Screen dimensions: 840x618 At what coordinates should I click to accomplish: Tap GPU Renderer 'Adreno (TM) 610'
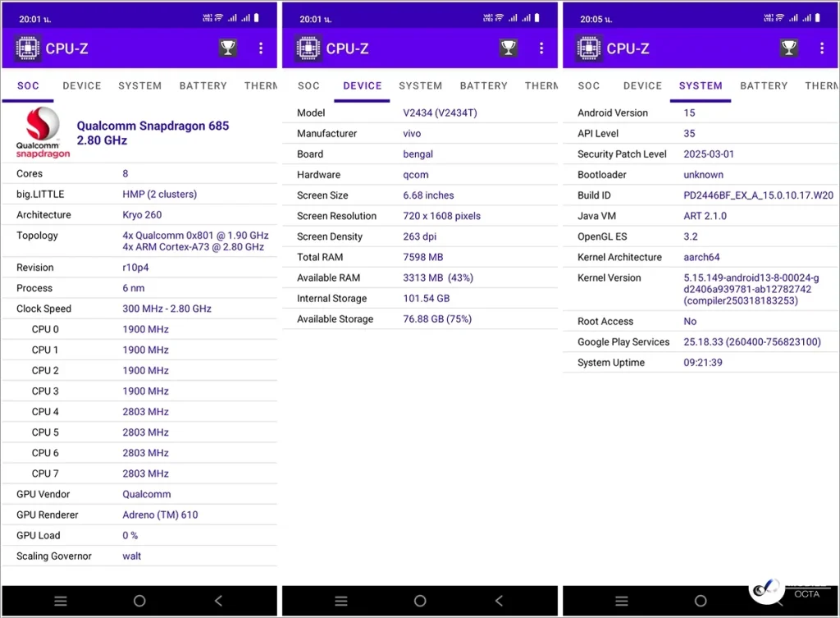click(160, 515)
